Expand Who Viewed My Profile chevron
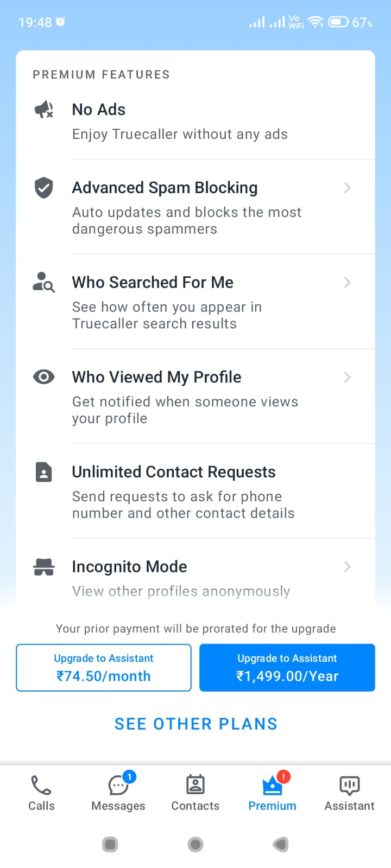 point(348,377)
